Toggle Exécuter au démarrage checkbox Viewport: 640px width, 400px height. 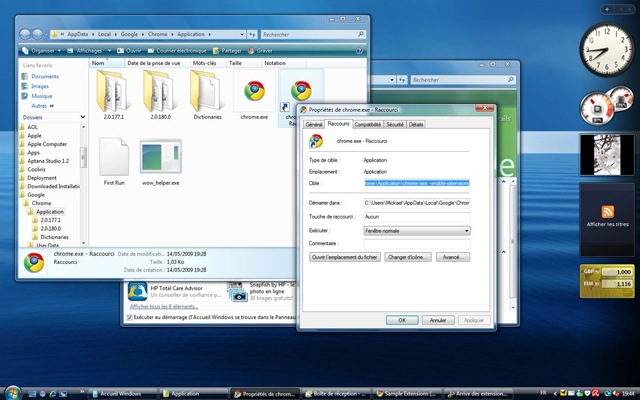pyautogui.click(x=129, y=317)
